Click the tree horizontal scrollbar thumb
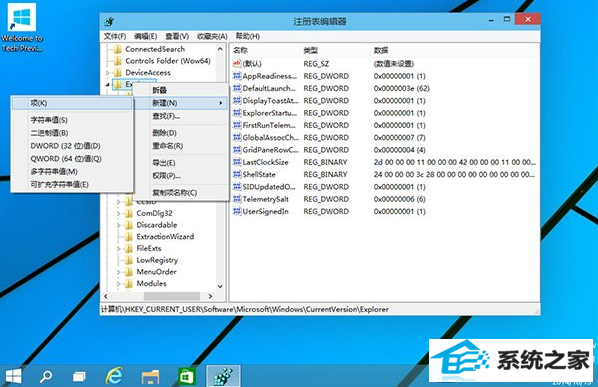Screen dimensions: 598x387 point(172,296)
